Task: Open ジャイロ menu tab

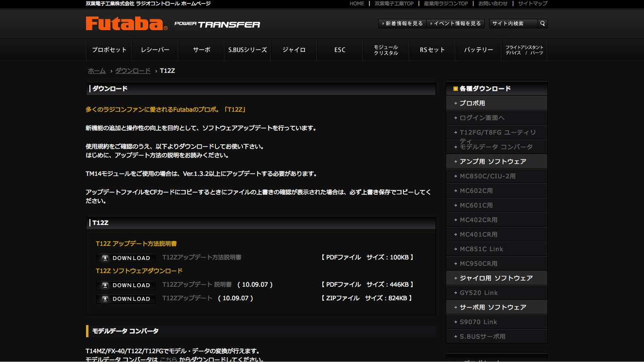Action: (294, 50)
